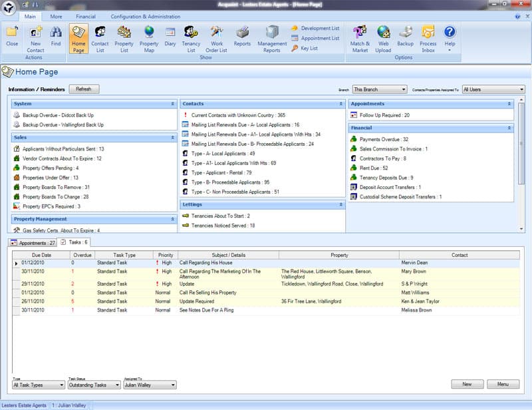Image resolution: width=532 pixels, height=410 pixels.
Task: Open the Branch dropdown
Action: coord(378,89)
